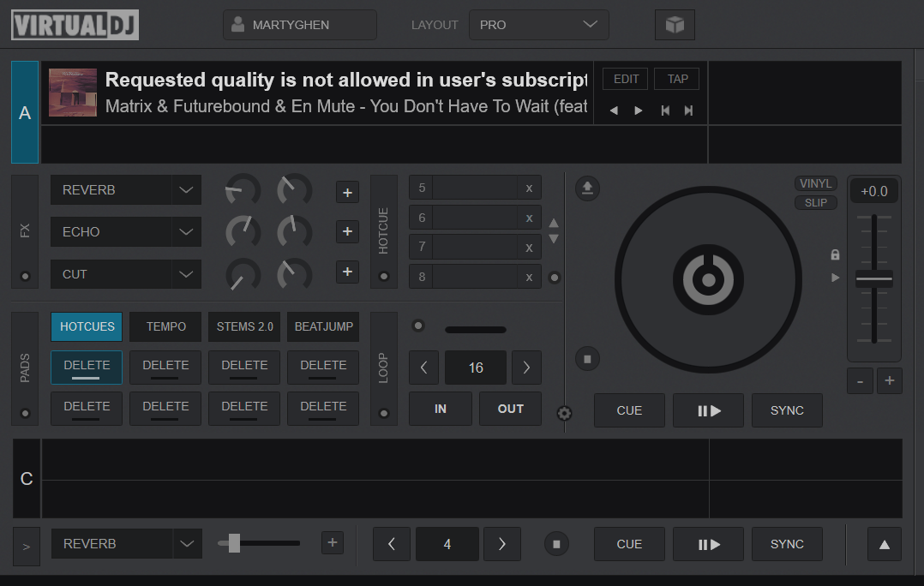The width and height of the screenshot is (924, 586).
Task: Open the ECHO effect dropdown
Action: point(125,232)
